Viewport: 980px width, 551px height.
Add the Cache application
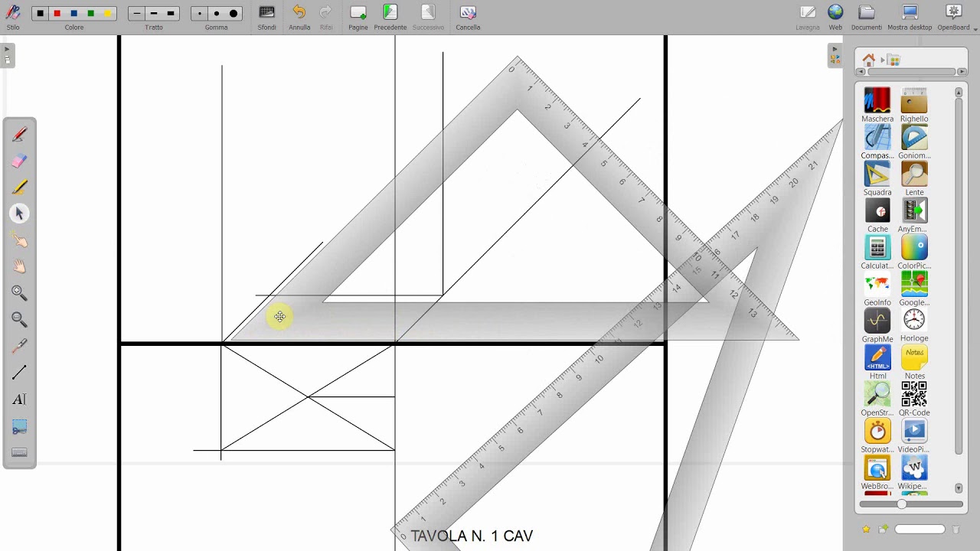(877, 215)
